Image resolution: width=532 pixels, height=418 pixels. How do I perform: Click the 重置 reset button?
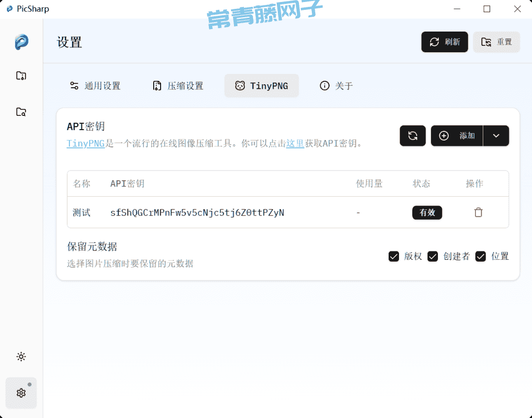pos(497,42)
